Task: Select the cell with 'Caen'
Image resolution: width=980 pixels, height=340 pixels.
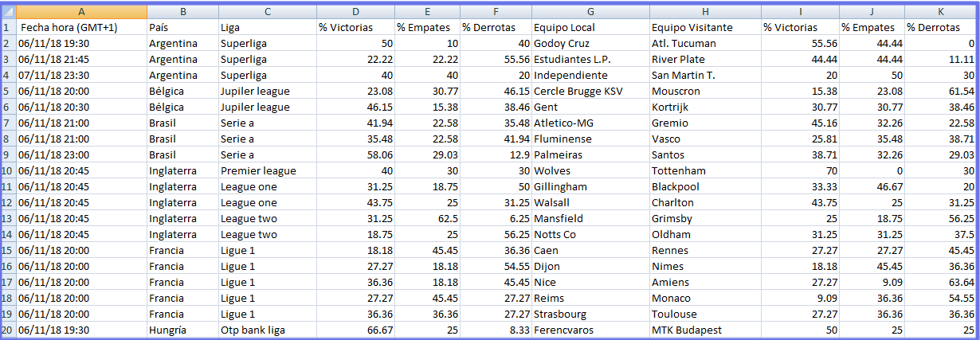Action: tap(590, 250)
